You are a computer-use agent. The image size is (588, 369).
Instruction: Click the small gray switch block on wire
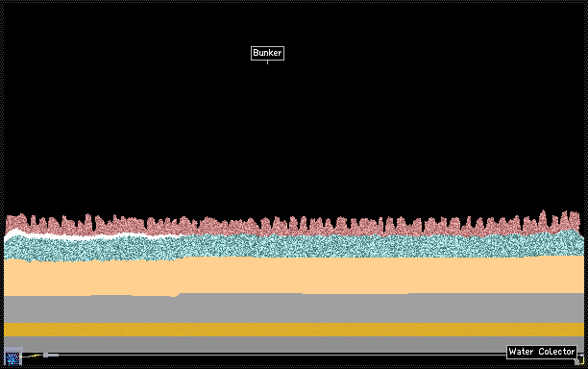(x=46, y=356)
